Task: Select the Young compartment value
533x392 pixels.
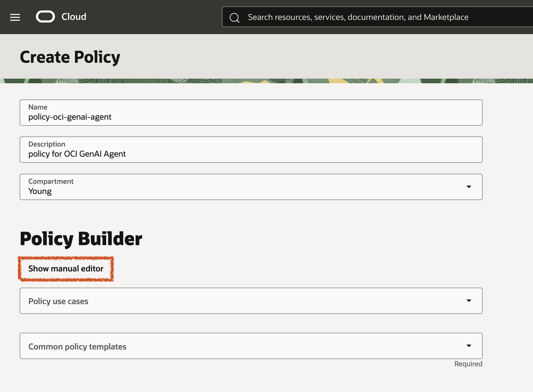Action: pyautogui.click(x=40, y=191)
